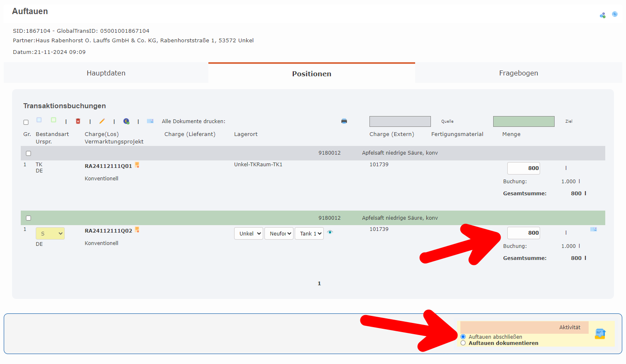
Task: Click the target row quantity field with 800
Action: click(x=523, y=233)
